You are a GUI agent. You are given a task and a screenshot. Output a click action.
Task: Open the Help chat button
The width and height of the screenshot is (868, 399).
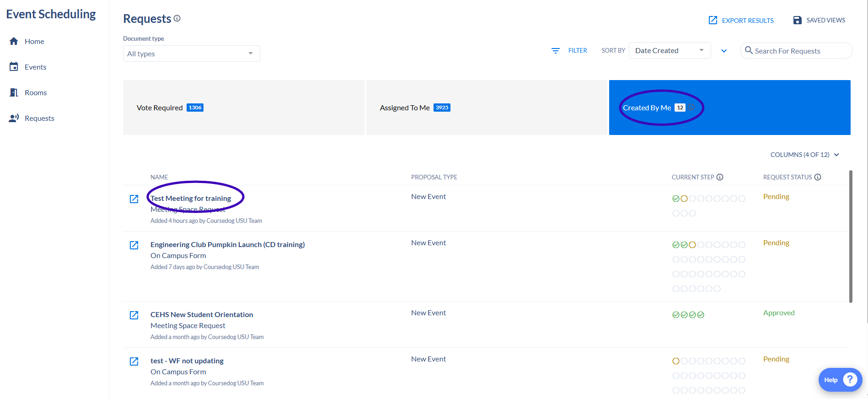click(840, 380)
